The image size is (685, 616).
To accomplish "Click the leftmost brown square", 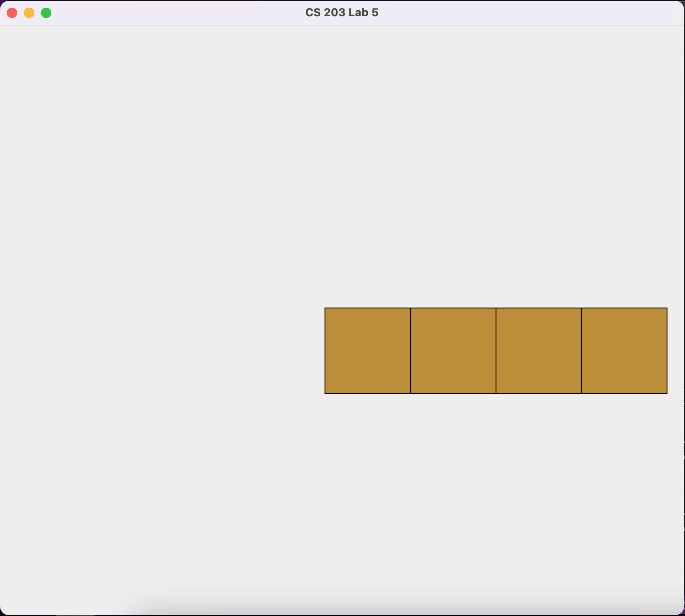I will point(367,351).
